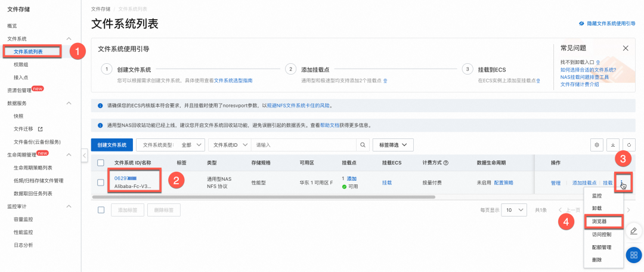Open 接入点 in the sidebar
The height and width of the screenshot is (272, 644).
pos(21,77)
